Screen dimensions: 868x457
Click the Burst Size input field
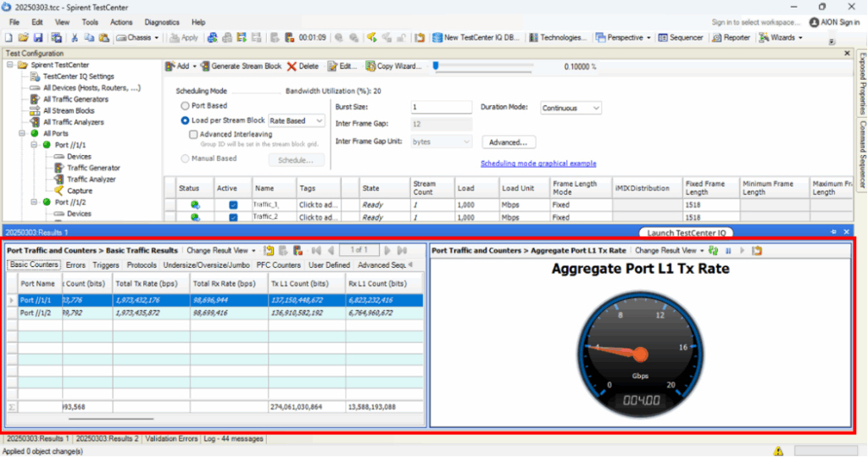441,107
